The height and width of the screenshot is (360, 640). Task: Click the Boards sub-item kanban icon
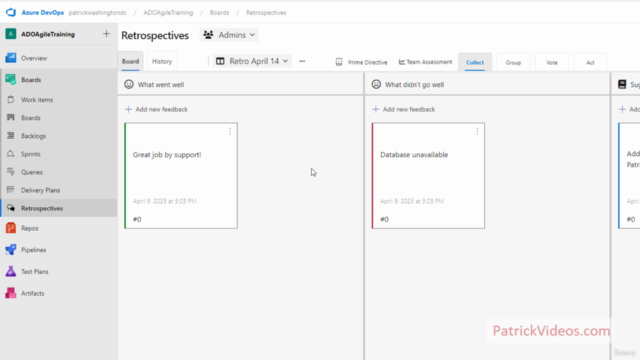(x=11, y=118)
